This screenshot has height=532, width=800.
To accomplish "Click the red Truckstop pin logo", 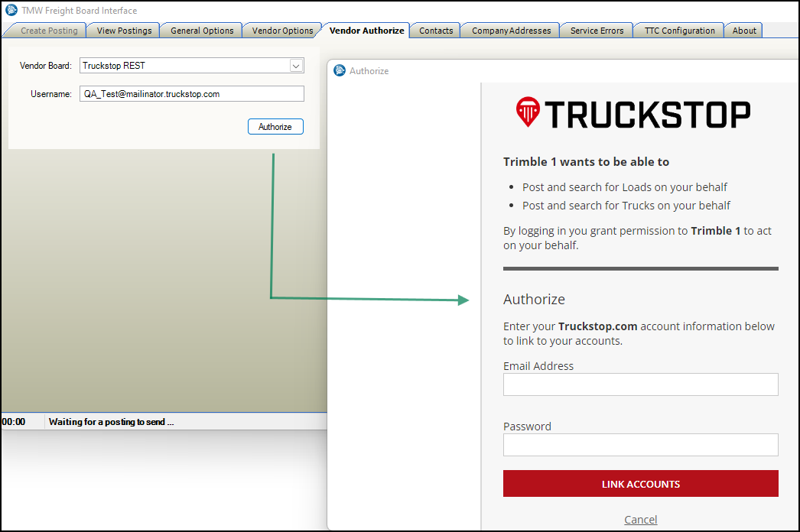I will 529,112.
